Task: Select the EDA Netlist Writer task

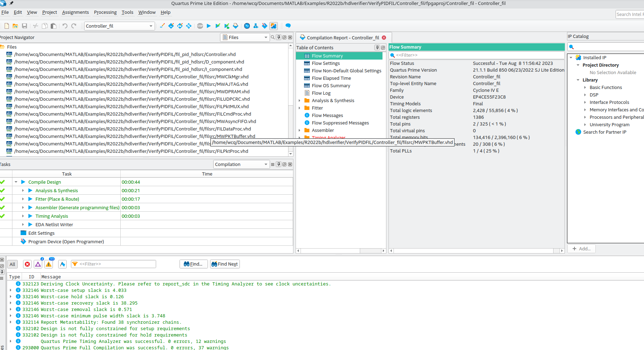Action: tap(54, 224)
